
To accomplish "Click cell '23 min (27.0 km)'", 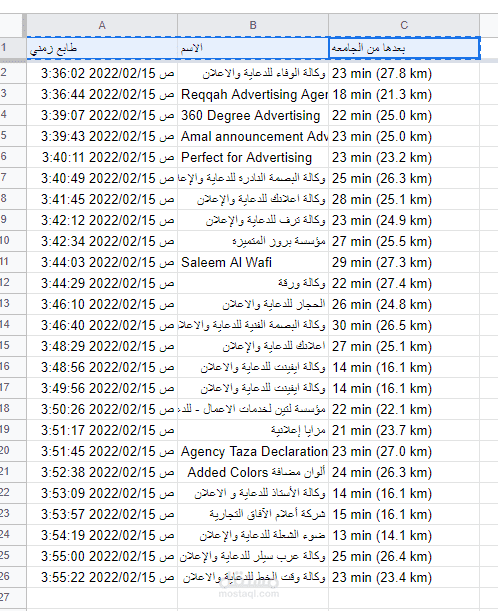I will (x=404, y=451).
